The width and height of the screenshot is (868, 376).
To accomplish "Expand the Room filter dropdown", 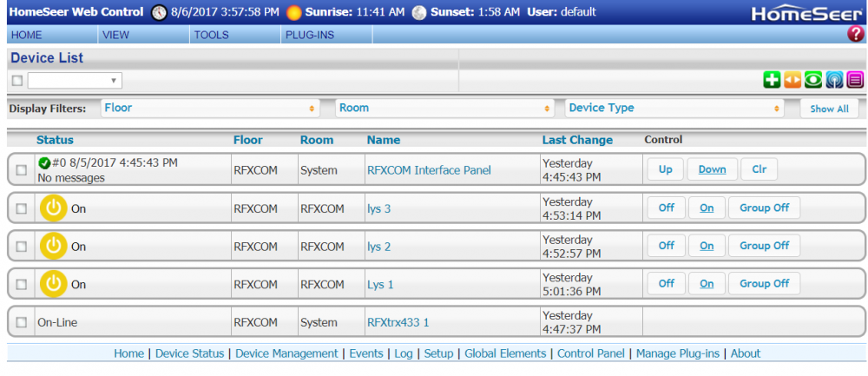I will click(x=444, y=109).
